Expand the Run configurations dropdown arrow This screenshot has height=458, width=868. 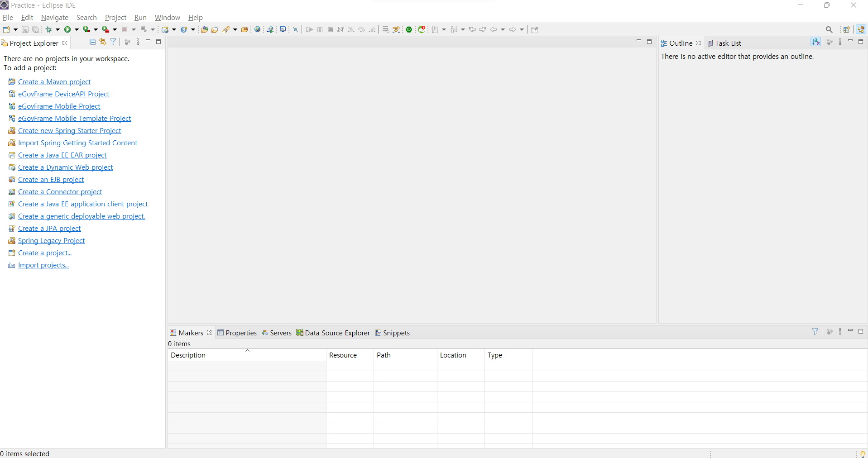(77, 29)
